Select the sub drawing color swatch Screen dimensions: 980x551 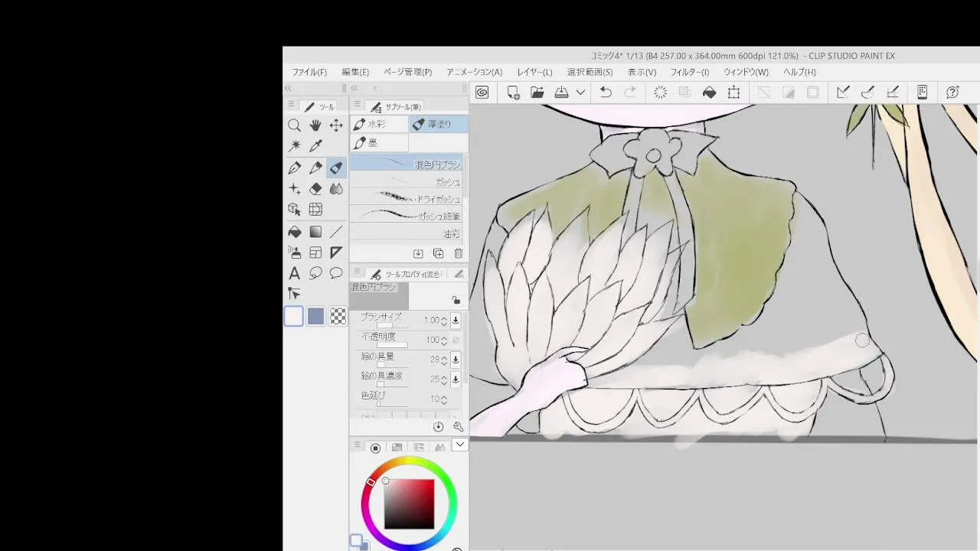point(315,316)
